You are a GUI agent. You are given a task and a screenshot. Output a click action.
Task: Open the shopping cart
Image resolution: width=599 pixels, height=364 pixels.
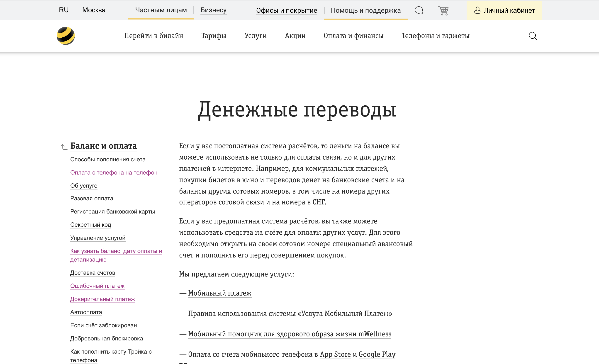pos(443,10)
